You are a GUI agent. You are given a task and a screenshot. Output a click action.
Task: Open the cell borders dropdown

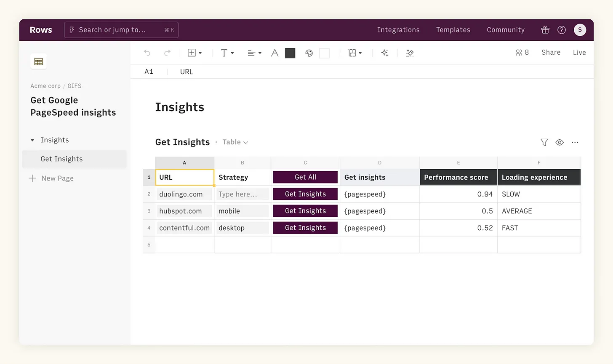pos(195,53)
